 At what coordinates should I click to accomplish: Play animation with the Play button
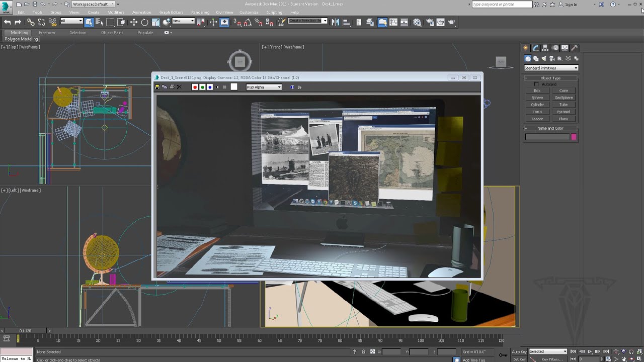[x=590, y=351]
